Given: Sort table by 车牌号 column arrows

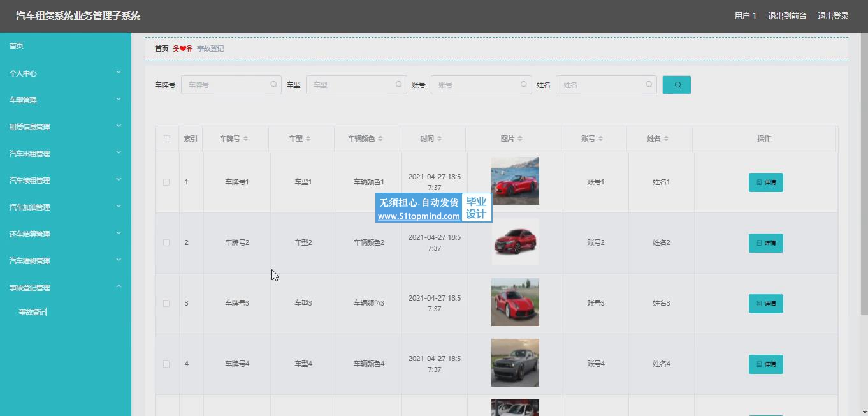Looking at the screenshot, I should click(245, 138).
